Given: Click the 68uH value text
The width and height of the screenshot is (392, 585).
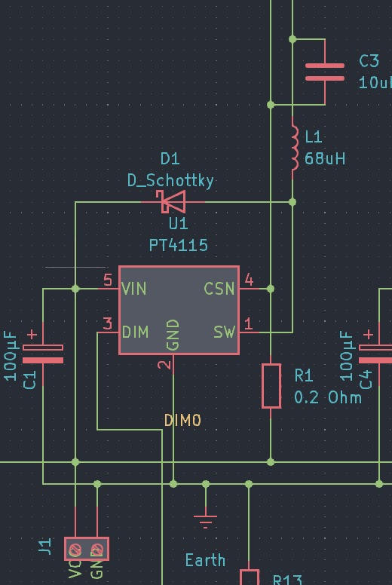Looking at the screenshot, I should point(325,159).
